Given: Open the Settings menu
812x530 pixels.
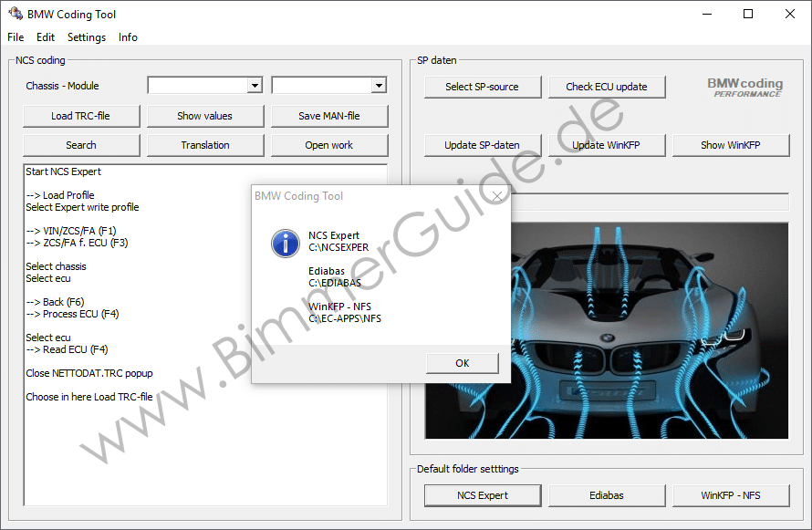Looking at the screenshot, I should (x=87, y=37).
